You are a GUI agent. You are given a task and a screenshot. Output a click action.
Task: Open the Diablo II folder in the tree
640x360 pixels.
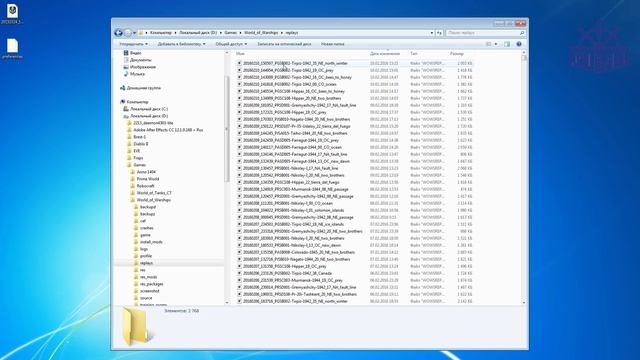coord(138,144)
